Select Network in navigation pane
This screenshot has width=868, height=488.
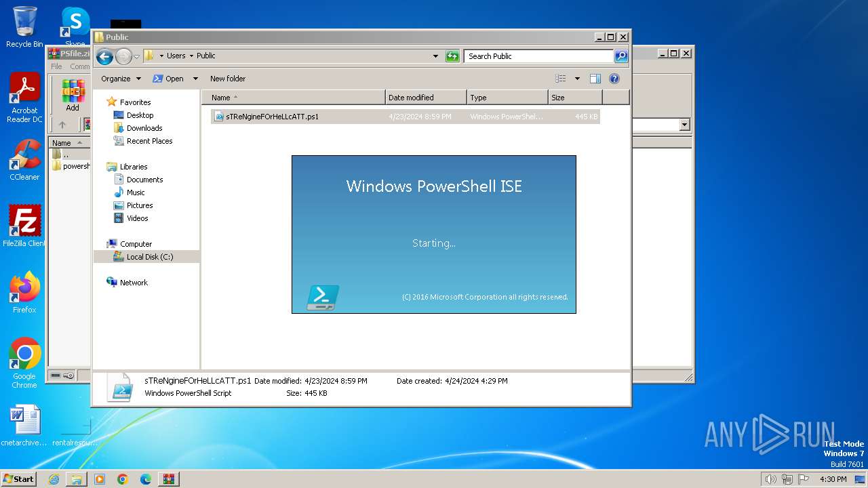[134, 283]
